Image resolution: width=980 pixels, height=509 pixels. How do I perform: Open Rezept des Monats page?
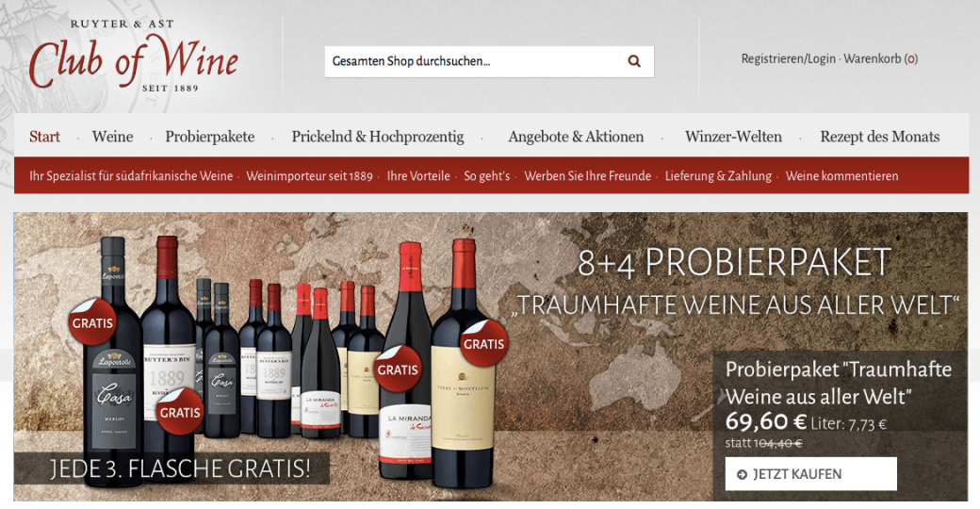pos(880,137)
